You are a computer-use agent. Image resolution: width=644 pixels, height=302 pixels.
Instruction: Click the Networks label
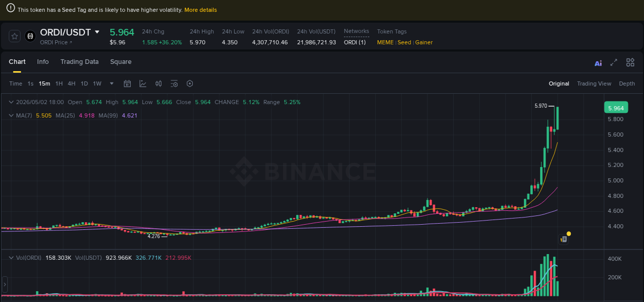point(357,31)
